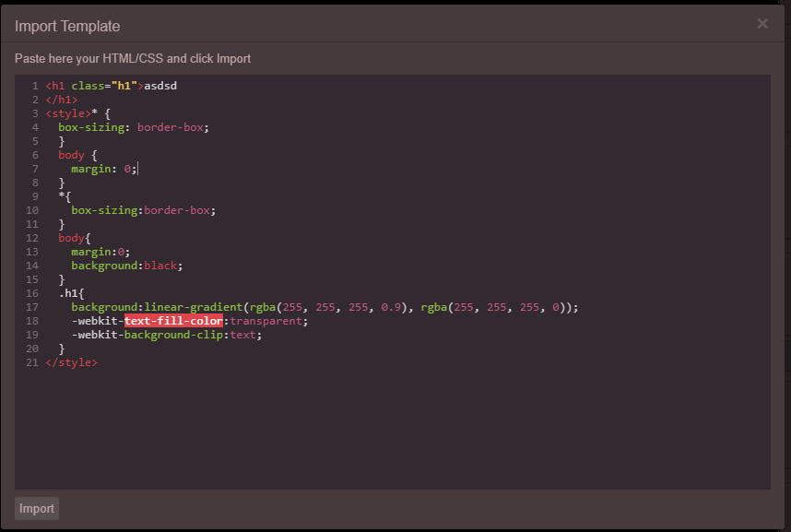Viewport: 791px width, 532px height.
Task: Click the 'transparent' value on line 18
Action: pos(266,321)
